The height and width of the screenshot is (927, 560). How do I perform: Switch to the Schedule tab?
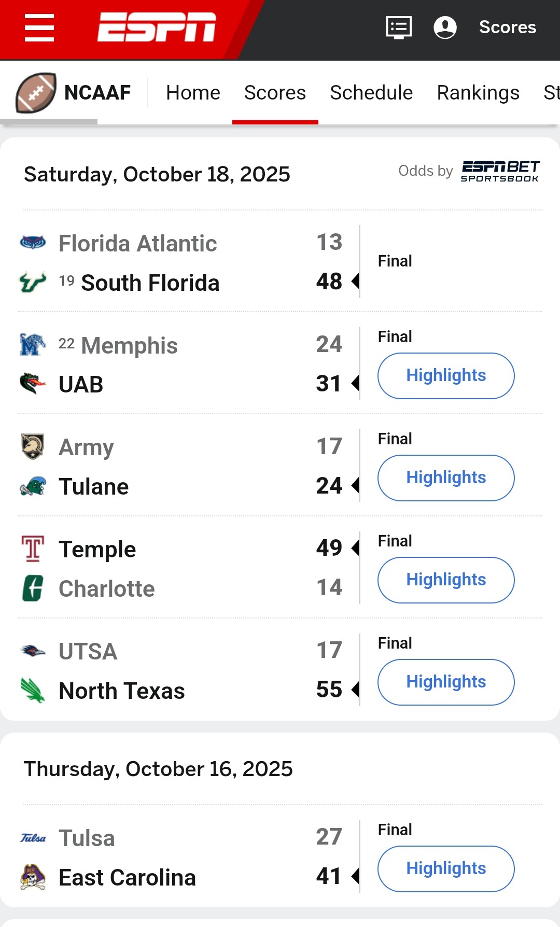click(371, 93)
